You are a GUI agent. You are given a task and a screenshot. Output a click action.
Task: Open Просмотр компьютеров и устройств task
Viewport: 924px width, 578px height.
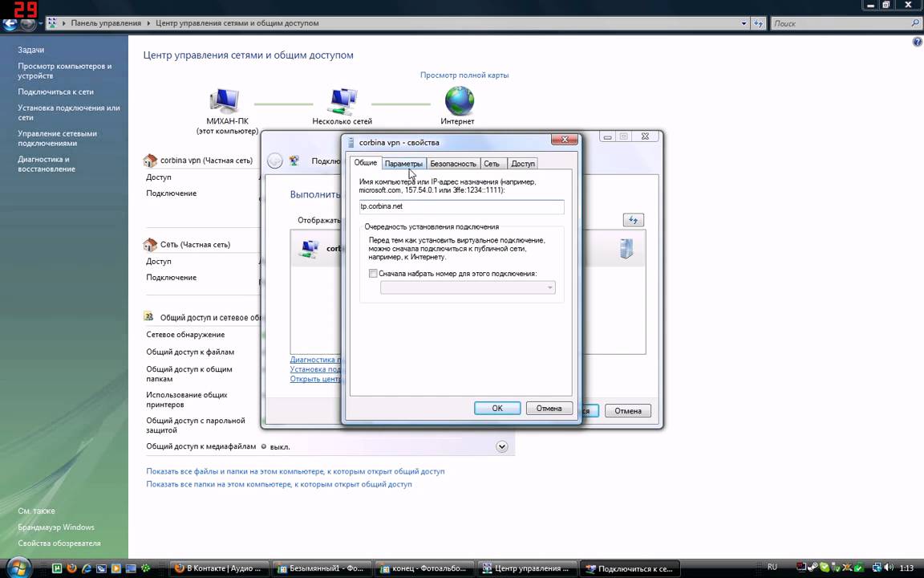[x=65, y=71]
